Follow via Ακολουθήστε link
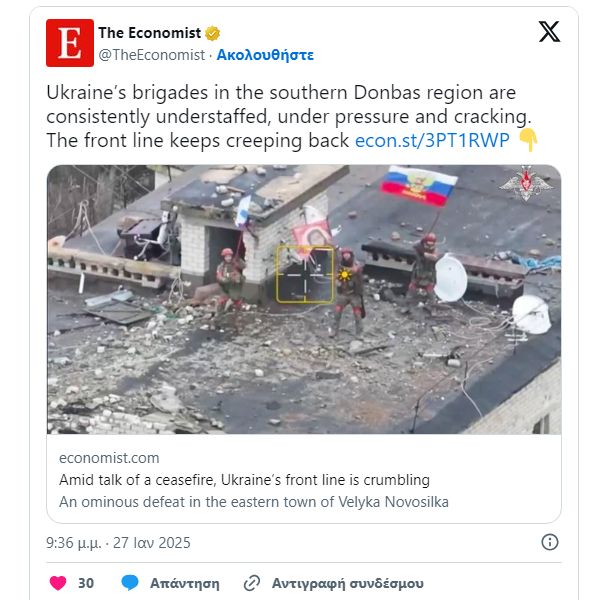This screenshot has width=606, height=600. [x=265, y=55]
